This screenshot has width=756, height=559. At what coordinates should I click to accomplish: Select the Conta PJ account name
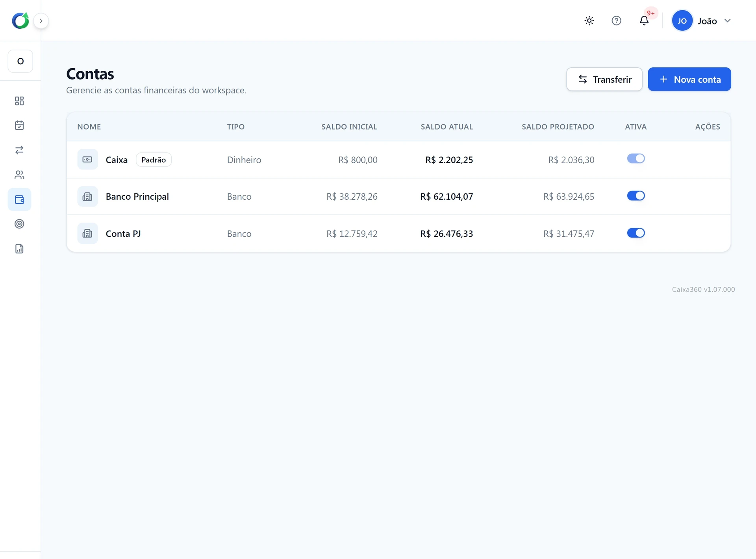tap(123, 234)
